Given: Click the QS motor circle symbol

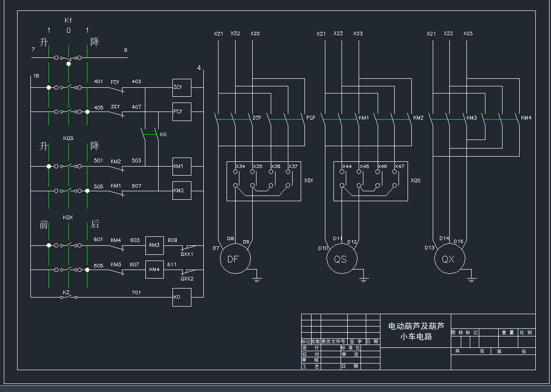Looking at the screenshot, I should pos(342,259).
